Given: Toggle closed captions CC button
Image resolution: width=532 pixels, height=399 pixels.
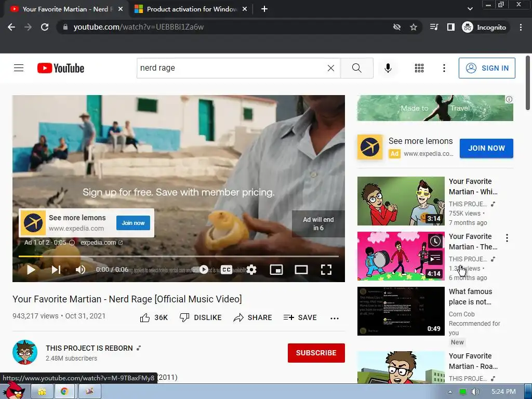Looking at the screenshot, I should [x=227, y=270].
